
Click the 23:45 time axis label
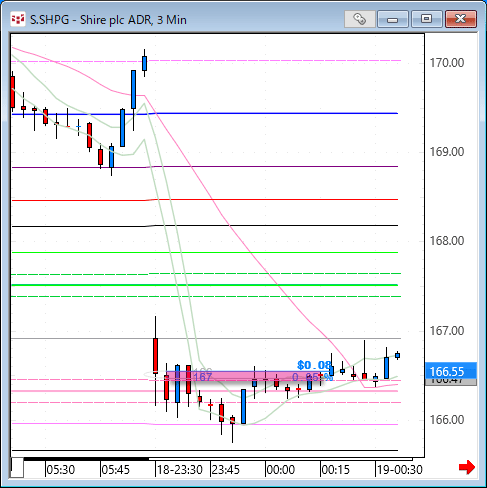point(226,470)
